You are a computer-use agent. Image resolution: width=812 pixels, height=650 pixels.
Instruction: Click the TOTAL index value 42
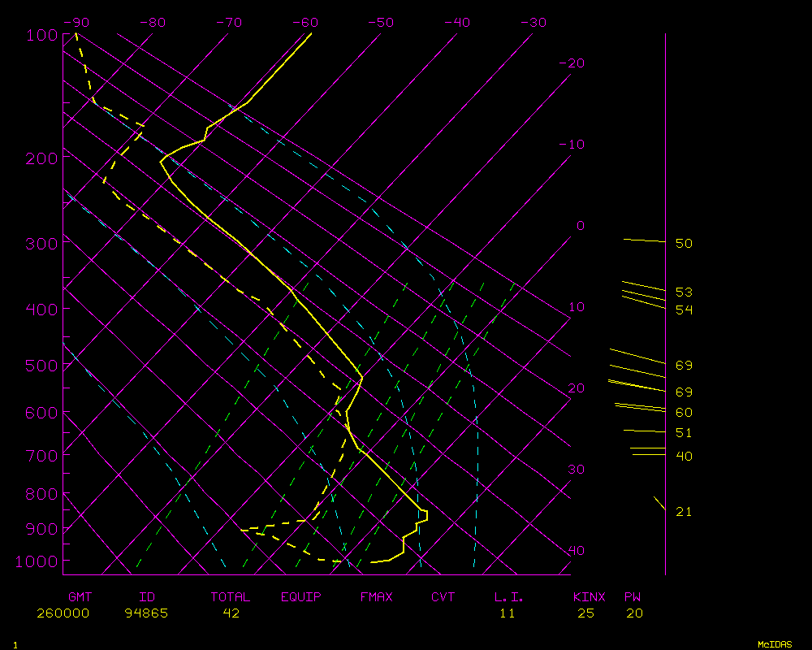[x=231, y=613]
